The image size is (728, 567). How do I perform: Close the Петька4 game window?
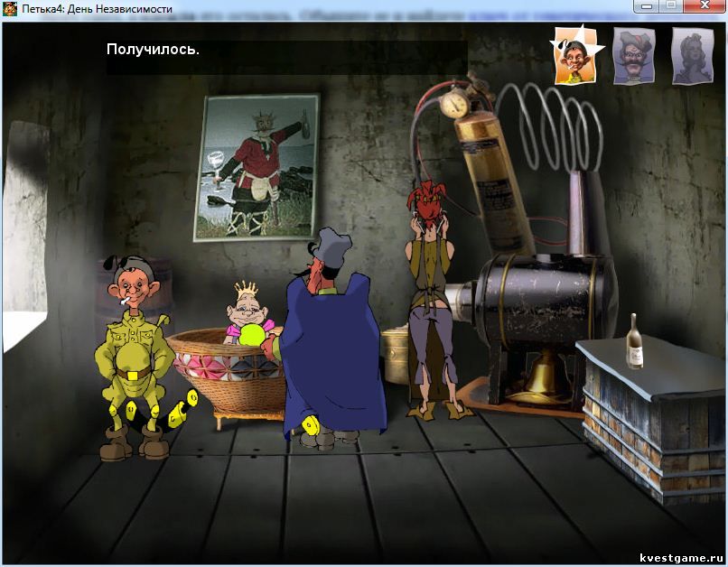pos(705,6)
